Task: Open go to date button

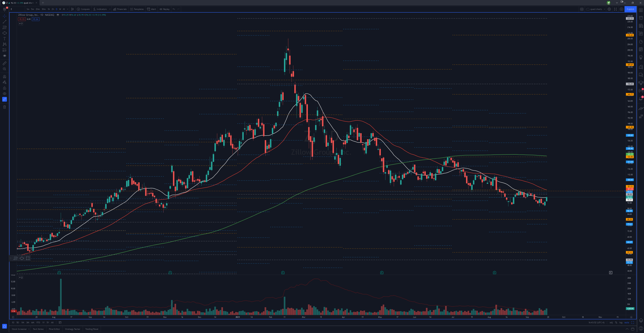Action: pos(60,322)
